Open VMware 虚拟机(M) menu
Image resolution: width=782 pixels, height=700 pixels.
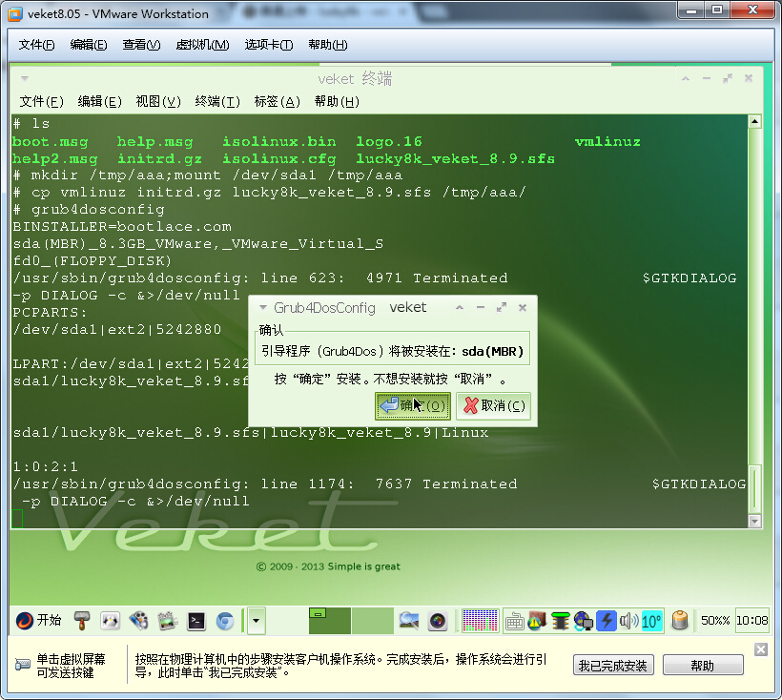202,45
